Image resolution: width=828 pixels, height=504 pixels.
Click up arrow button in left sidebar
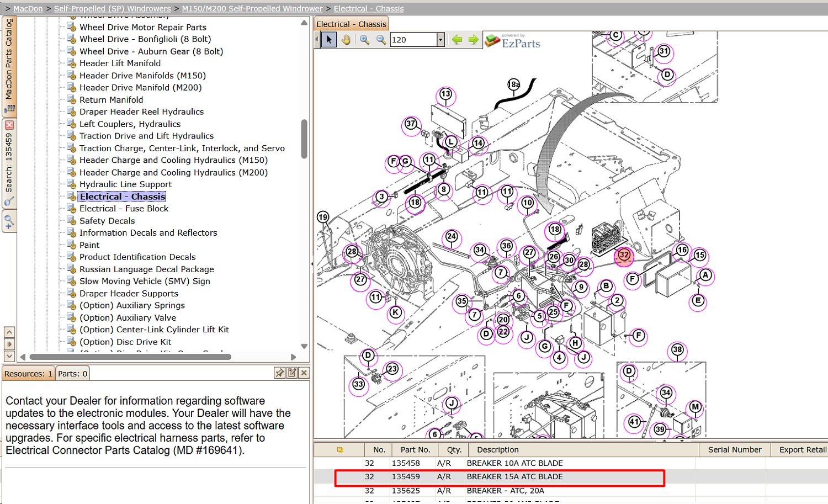click(x=9, y=332)
